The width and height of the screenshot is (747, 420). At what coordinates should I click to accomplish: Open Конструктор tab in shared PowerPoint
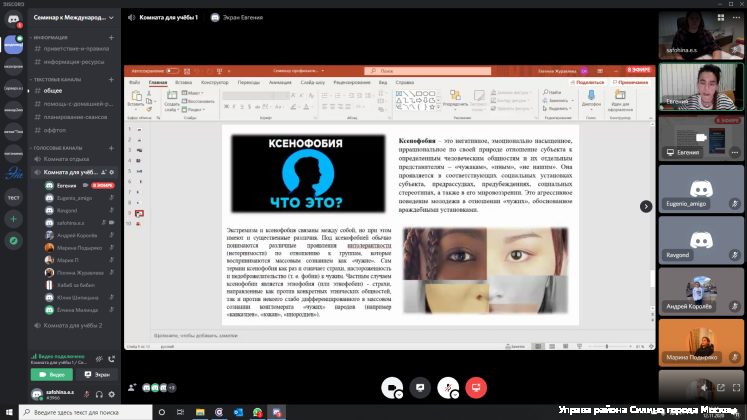click(214, 82)
